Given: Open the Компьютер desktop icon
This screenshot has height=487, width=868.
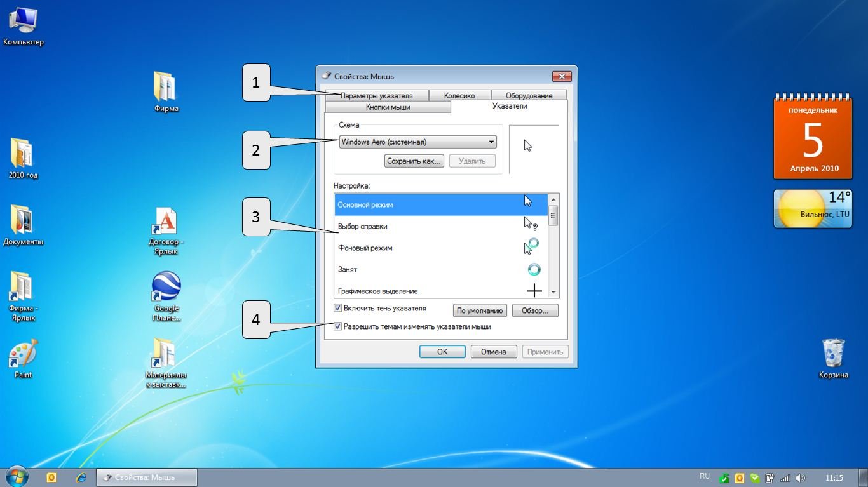Looking at the screenshot, I should pyautogui.click(x=23, y=22).
